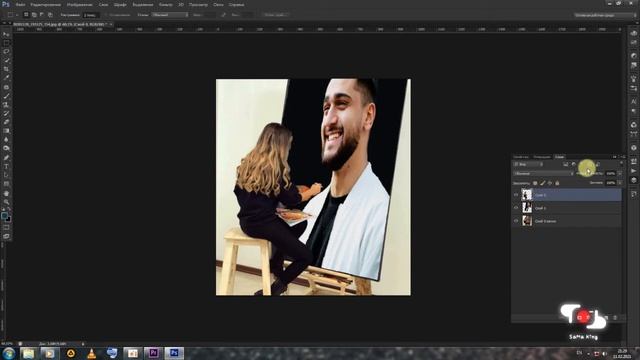The image size is (640, 360).
Task: Hide the selected top layer's eye
Action: pos(516,195)
